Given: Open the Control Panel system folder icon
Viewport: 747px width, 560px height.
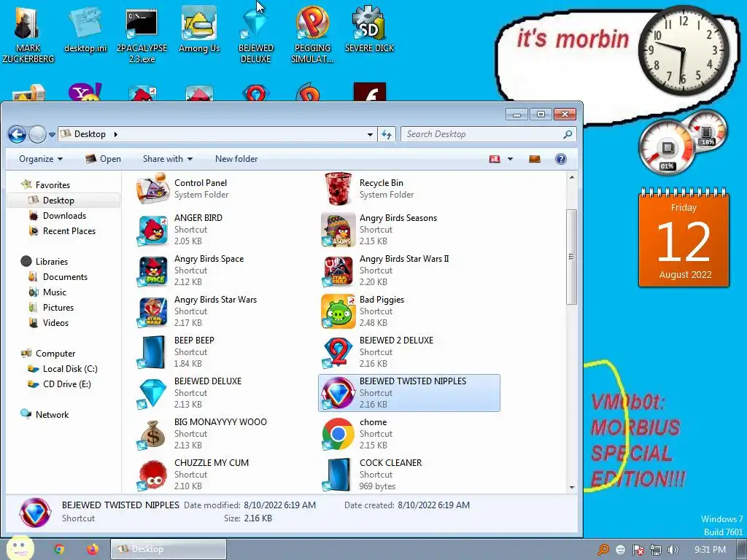Looking at the screenshot, I should point(153,189).
